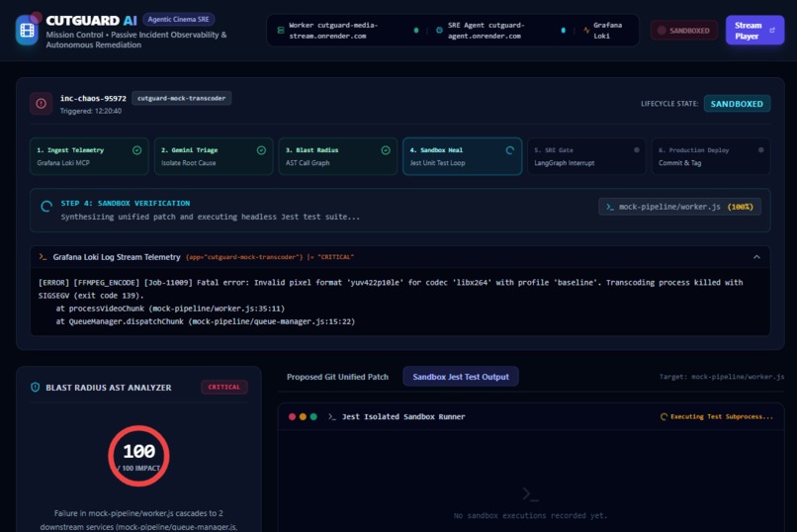Screen dimensions: 797x532
Task: Click the Production Deploy pending dot
Action: click(x=761, y=150)
